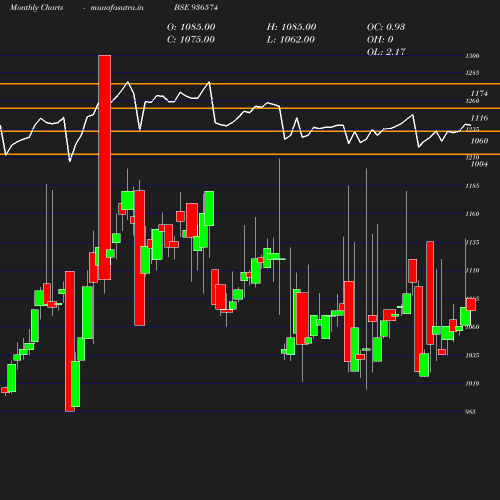The height and width of the screenshot is (500, 500).
Task: Click the '1035' price axis label
Action: [472, 355]
